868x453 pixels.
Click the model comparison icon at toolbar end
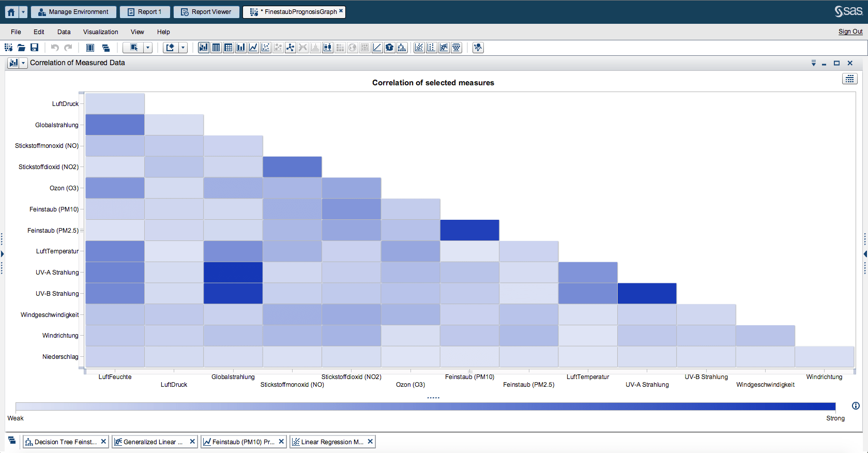click(478, 48)
